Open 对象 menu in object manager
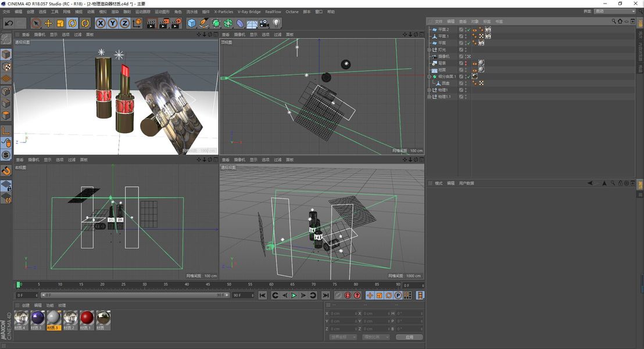The width and height of the screenshot is (644, 349). 475,22
